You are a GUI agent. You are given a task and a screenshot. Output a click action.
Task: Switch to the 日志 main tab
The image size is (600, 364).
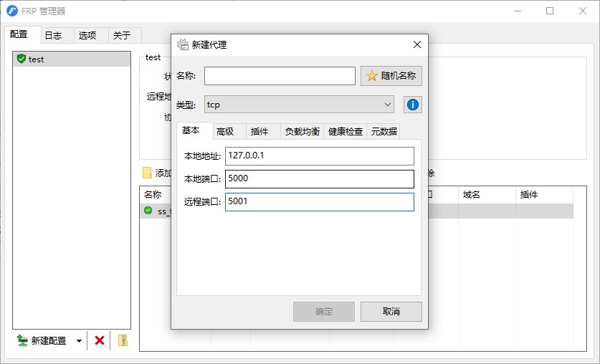pyautogui.click(x=53, y=35)
